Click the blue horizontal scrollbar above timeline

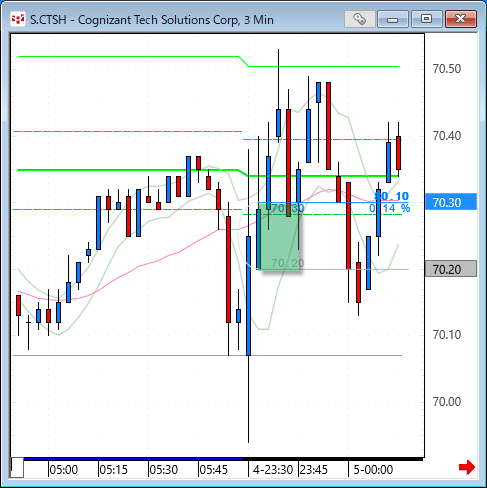pyautogui.click(x=133, y=459)
